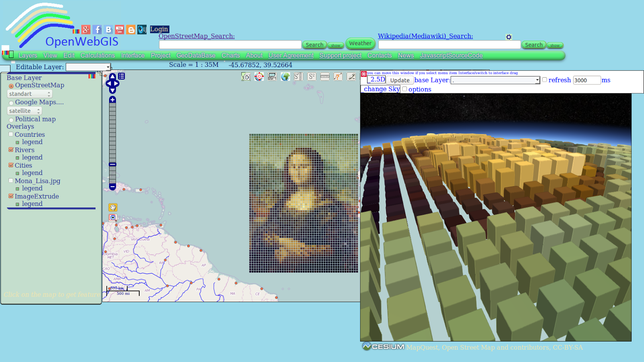
Task: Zoom out with the minus button
Action: [113, 187]
